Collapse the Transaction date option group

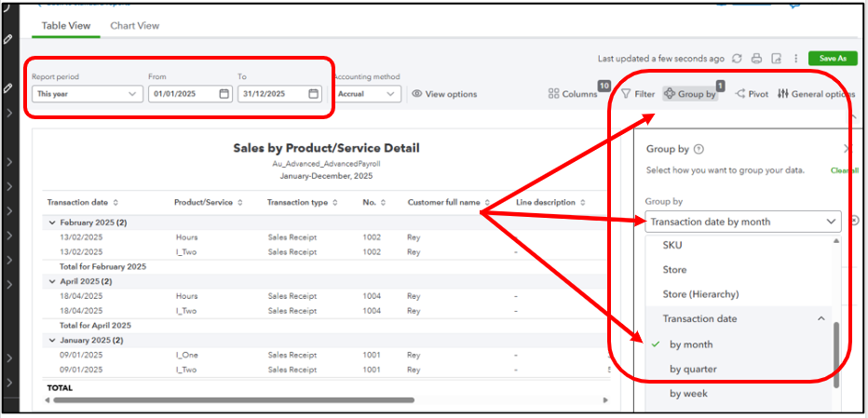[x=821, y=319]
